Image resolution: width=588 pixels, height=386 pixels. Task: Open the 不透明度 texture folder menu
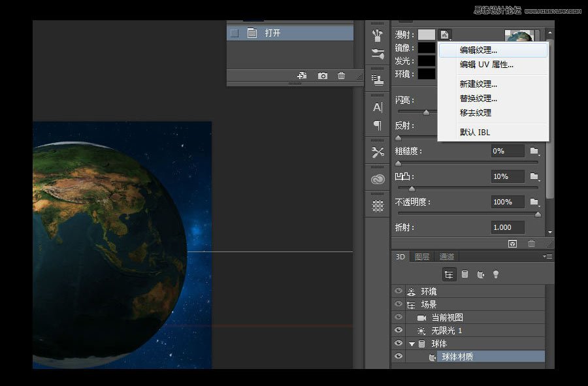tap(534, 202)
